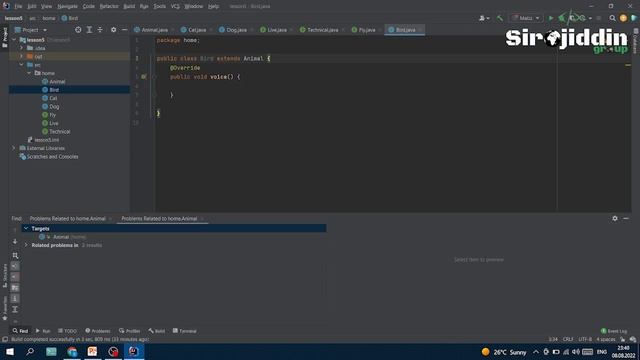This screenshot has width=640, height=360.
Task: Open the Run tool window button
Action: 43,331
